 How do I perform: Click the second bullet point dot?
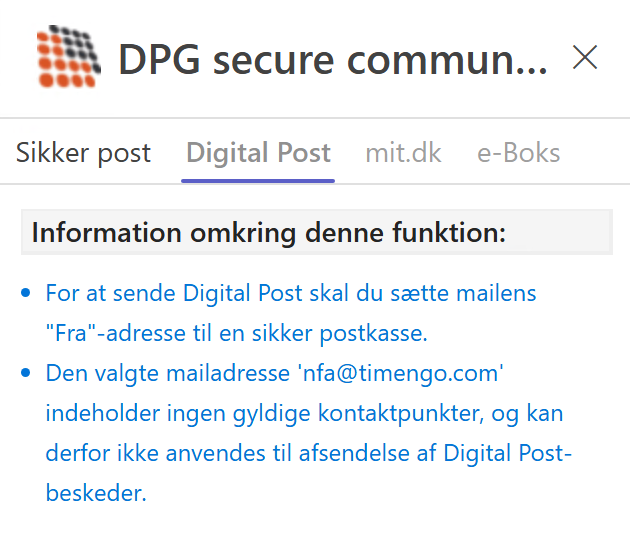point(26,374)
